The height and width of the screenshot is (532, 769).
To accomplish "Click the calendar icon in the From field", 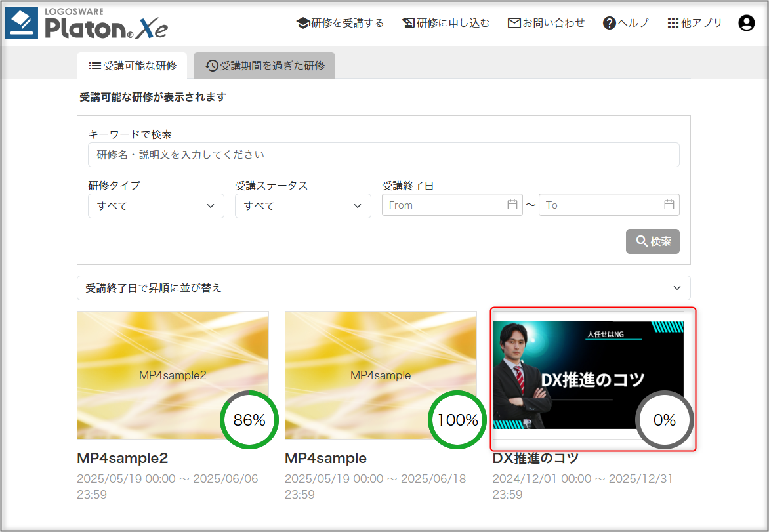I will 512,205.
